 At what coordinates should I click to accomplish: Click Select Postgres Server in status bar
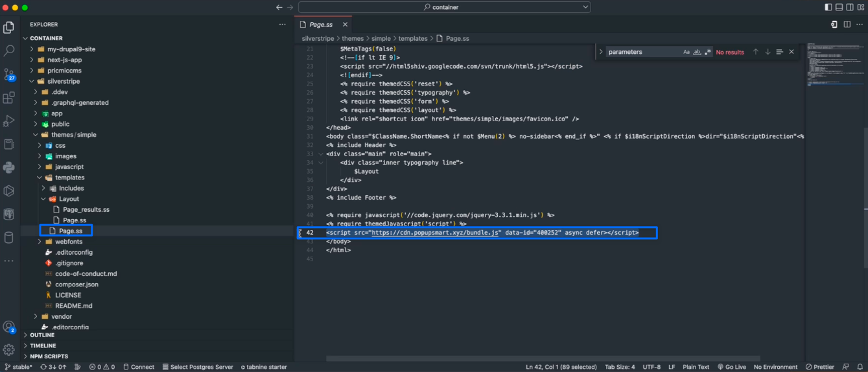pyautogui.click(x=197, y=367)
